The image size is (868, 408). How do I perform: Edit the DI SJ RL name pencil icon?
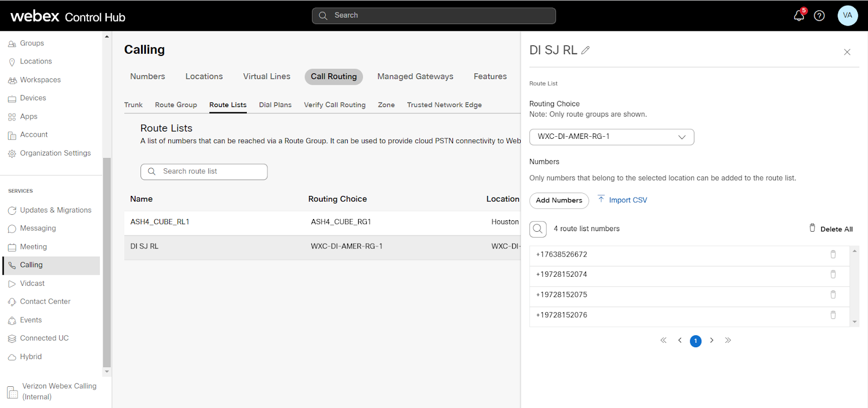tap(585, 50)
